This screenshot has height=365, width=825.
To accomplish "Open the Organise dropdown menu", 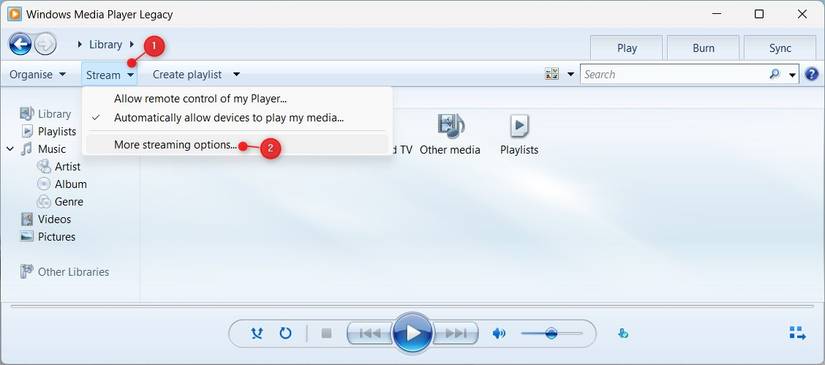I will [37, 74].
